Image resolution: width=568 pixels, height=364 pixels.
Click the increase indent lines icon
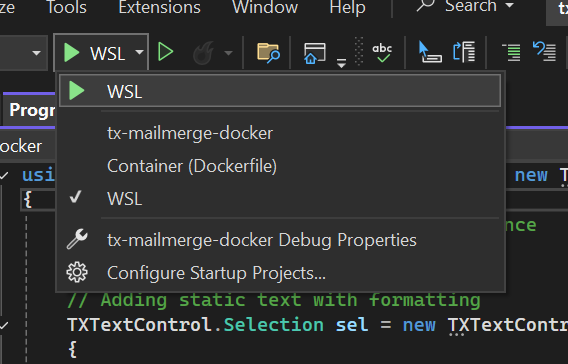pos(511,52)
